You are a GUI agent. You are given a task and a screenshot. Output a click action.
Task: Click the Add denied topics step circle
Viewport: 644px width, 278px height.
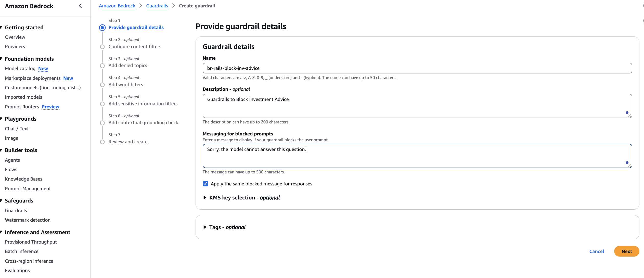click(102, 66)
